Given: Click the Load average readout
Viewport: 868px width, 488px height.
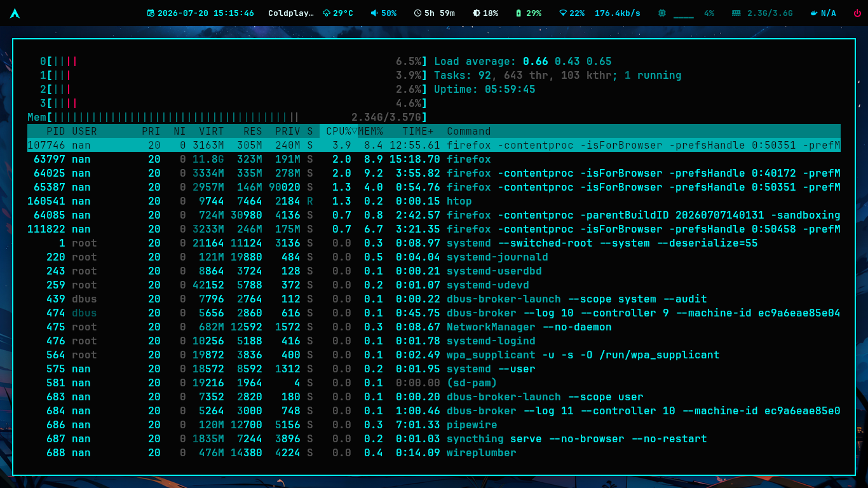Looking at the screenshot, I should click(x=523, y=61).
